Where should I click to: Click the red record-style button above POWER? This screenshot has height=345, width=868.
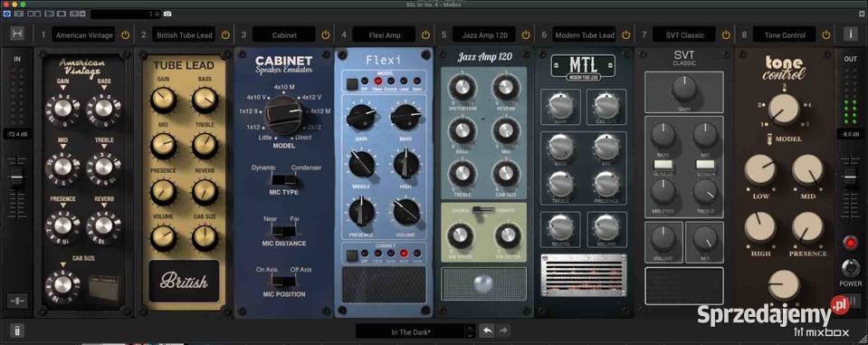pos(850,242)
